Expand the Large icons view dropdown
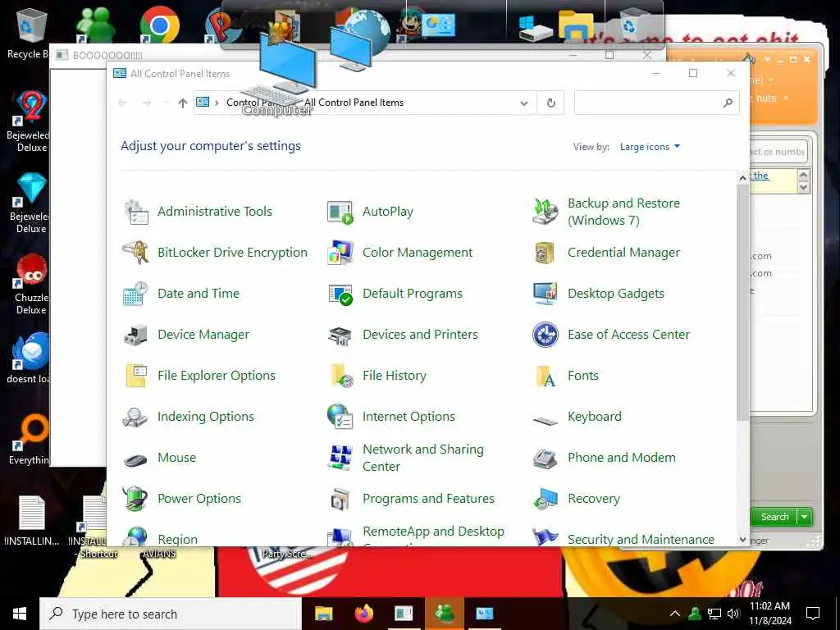Screen dimensions: 840x630 pyautogui.click(x=650, y=147)
